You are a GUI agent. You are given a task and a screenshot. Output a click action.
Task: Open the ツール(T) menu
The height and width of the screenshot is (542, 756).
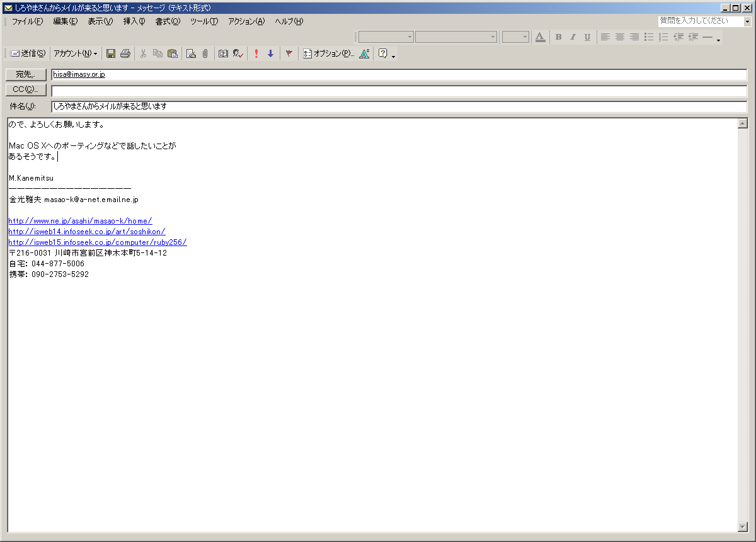tap(203, 21)
